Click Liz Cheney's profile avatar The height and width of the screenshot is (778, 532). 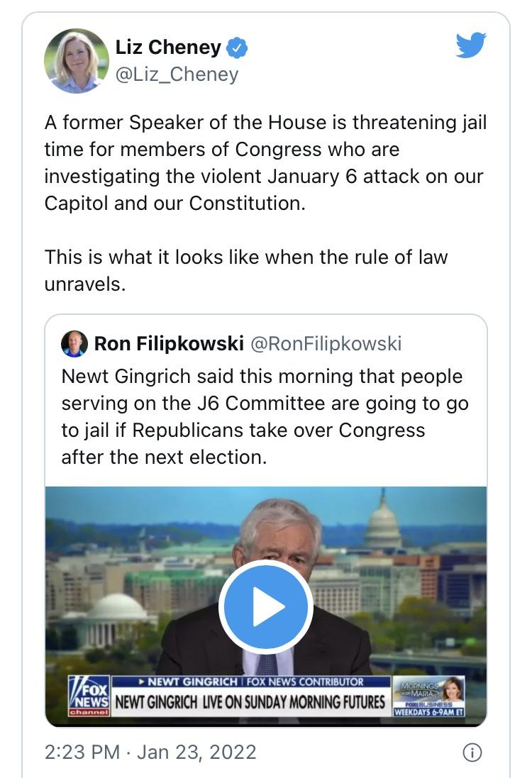[x=77, y=60]
